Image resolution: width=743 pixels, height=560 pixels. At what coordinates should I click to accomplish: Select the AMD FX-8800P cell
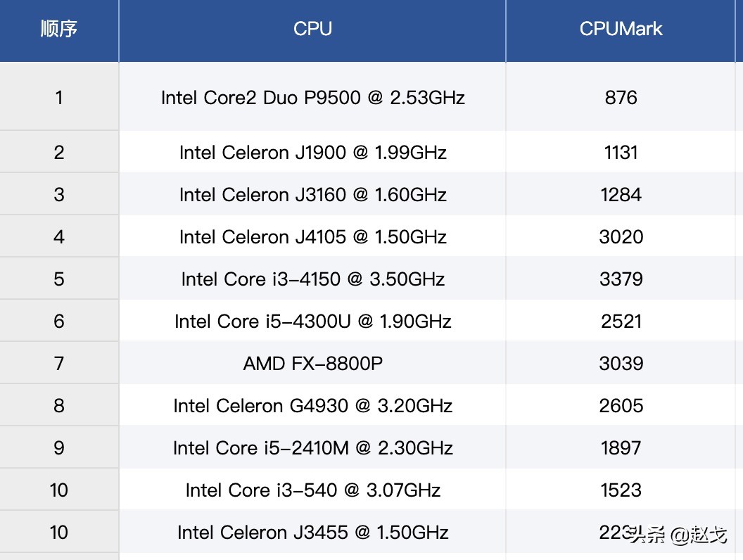312,364
